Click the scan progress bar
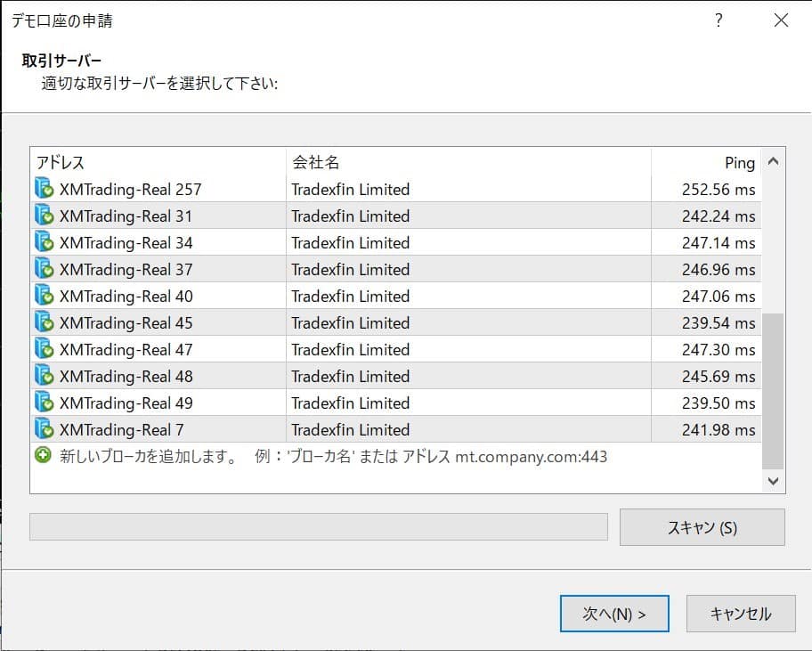The height and width of the screenshot is (651, 812). pos(319,526)
